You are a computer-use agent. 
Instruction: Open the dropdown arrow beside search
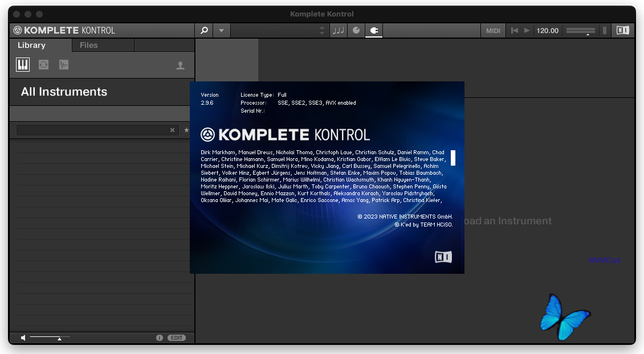pos(221,30)
